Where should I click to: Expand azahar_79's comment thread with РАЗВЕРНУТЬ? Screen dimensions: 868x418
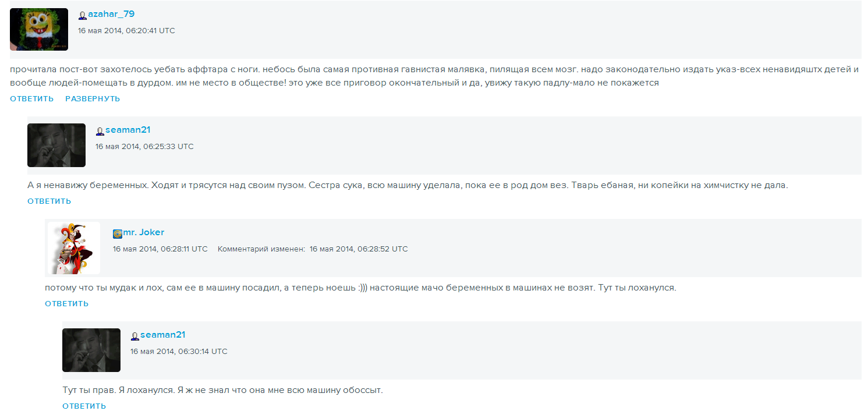[x=93, y=99]
